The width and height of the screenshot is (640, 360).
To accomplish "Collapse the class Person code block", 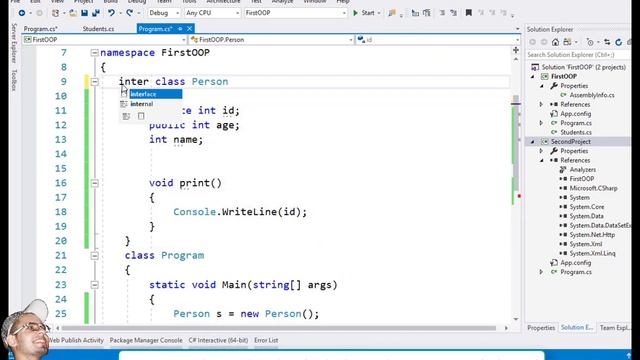I will point(94,82).
